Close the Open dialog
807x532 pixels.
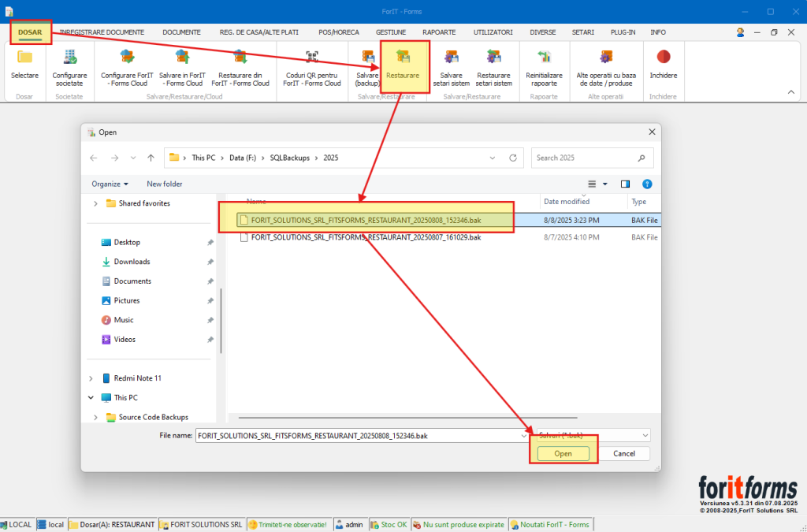(652, 132)
